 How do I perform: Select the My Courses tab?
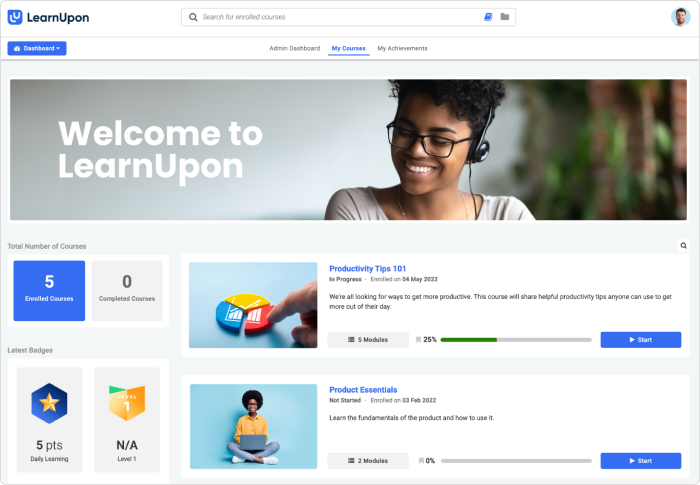click(348, 48)
